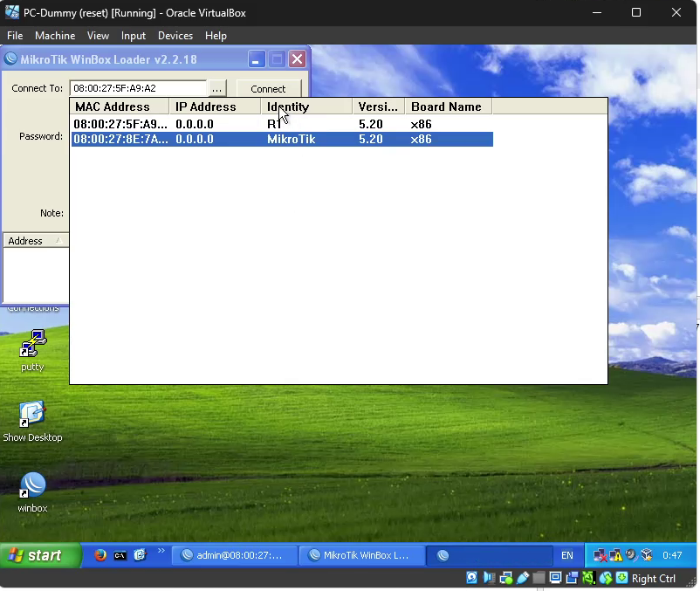The height and width of the screenshot is (591, 700).
Task: Expand quick launch overflow chevron
Action: [x=161, y=551]
